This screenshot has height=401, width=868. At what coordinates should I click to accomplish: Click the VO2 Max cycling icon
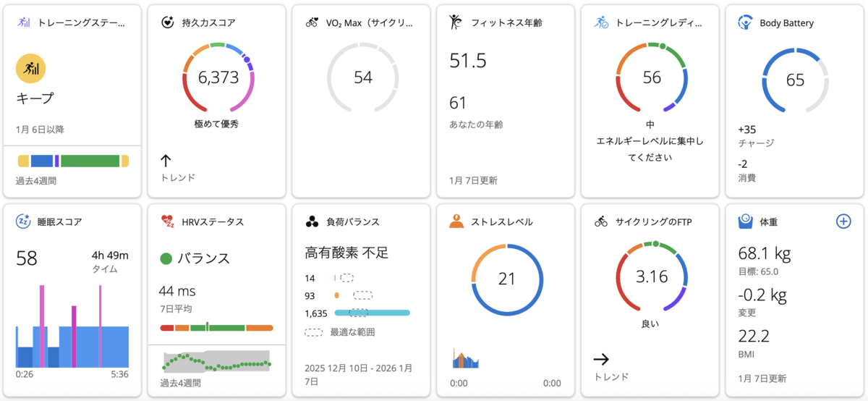pos(312,23)
